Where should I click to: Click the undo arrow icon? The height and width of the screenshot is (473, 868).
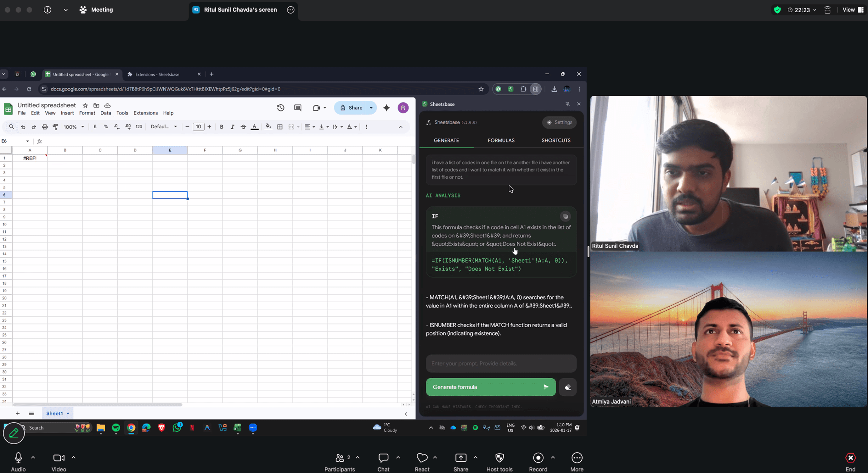click(x=23, y=126)
